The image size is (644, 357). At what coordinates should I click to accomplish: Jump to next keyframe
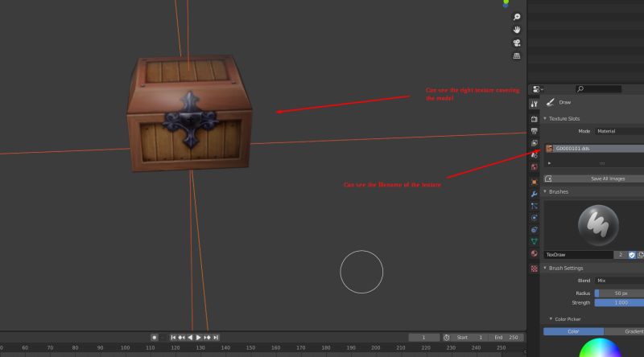tap(207, 338)
